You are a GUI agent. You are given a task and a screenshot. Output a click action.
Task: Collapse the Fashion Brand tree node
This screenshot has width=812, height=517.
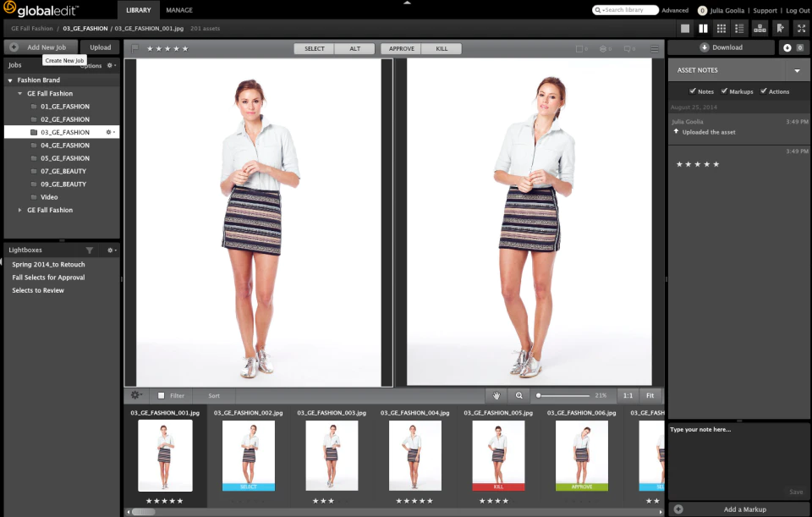10,80
